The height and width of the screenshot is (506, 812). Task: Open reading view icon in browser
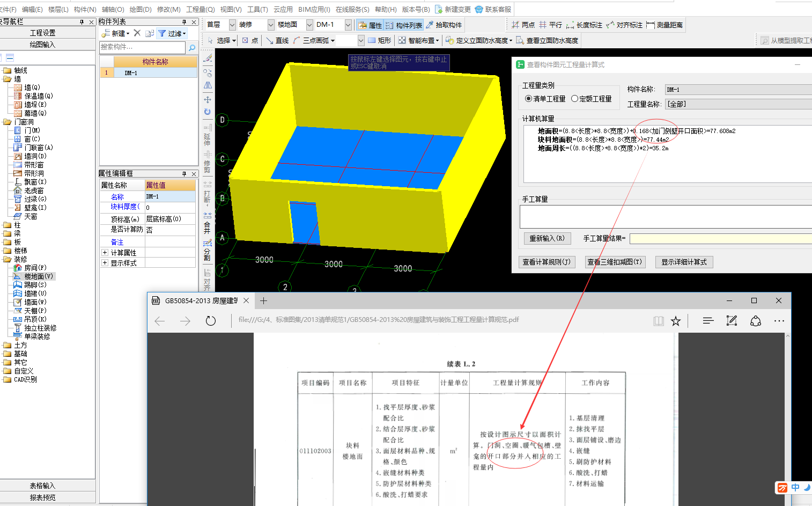659,321
